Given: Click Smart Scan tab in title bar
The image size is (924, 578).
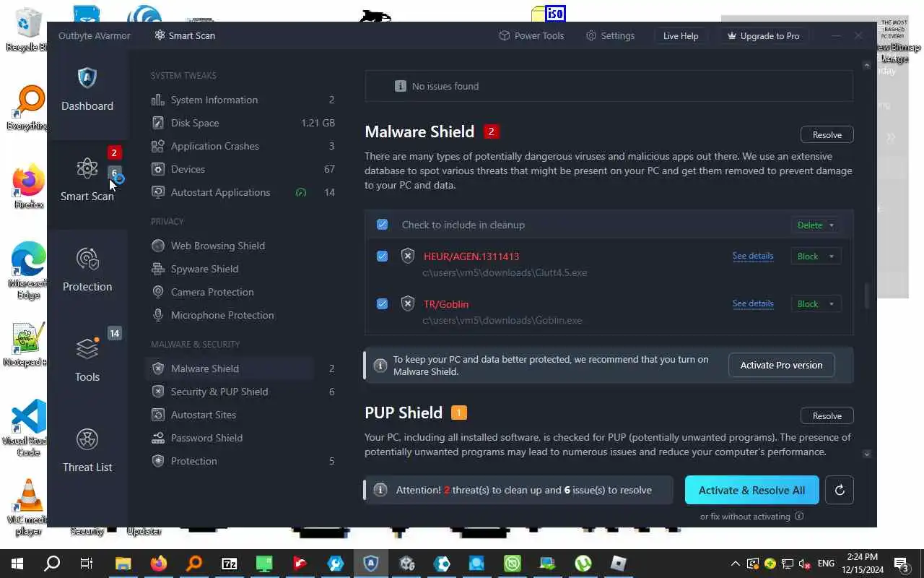Looking at the screenshot, I should pyautogui.click(x=185, y=35).
